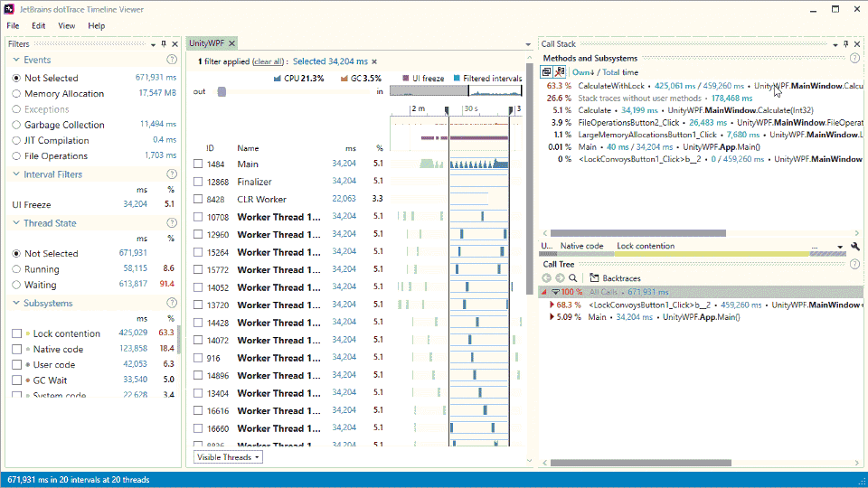
Task: Open the View menu
Action: pos(66,26)
